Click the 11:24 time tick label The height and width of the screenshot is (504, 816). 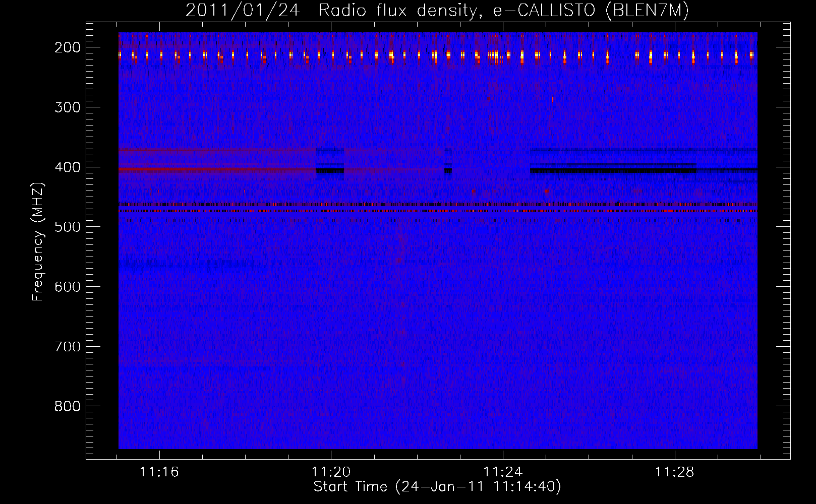503,472
